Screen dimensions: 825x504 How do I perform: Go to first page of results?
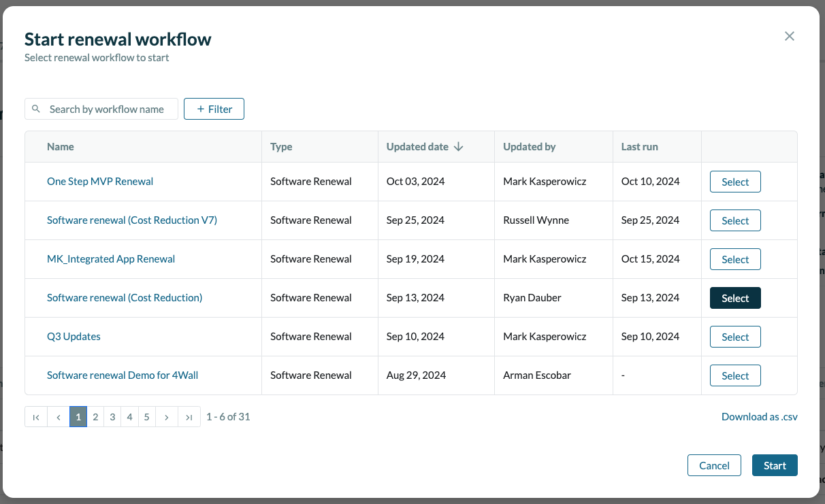[36, 417]
